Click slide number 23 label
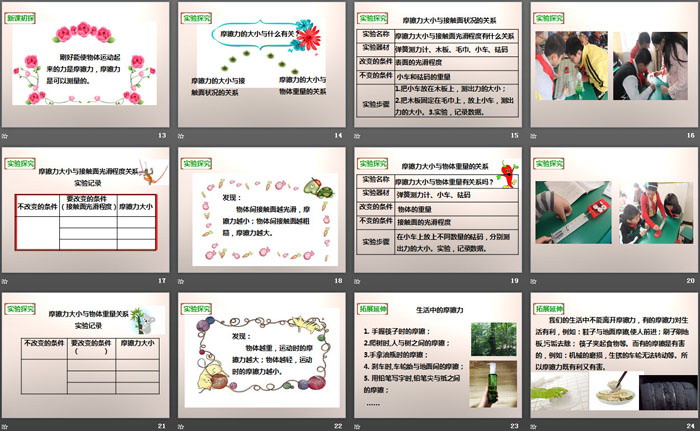700x431 pixels. (515, 426)
